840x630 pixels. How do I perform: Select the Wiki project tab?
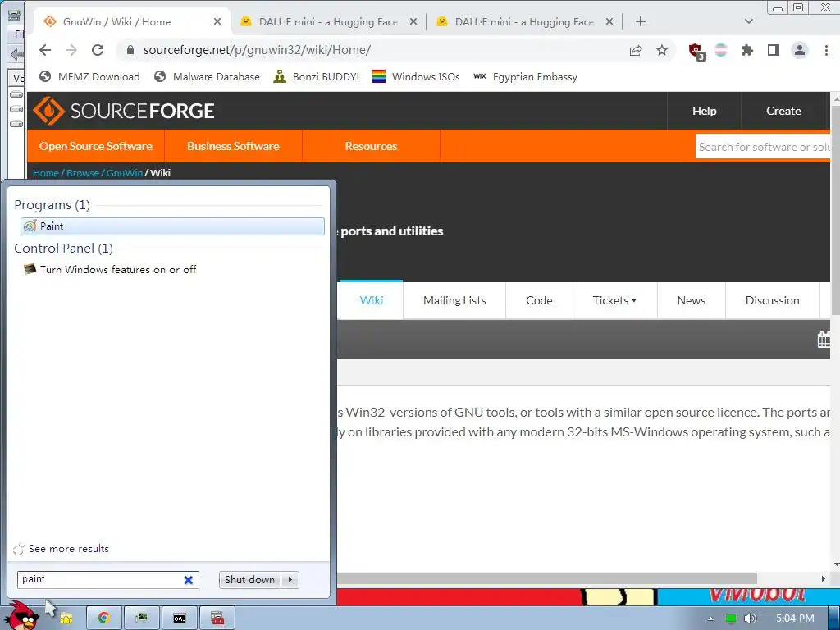pos(372,300)
